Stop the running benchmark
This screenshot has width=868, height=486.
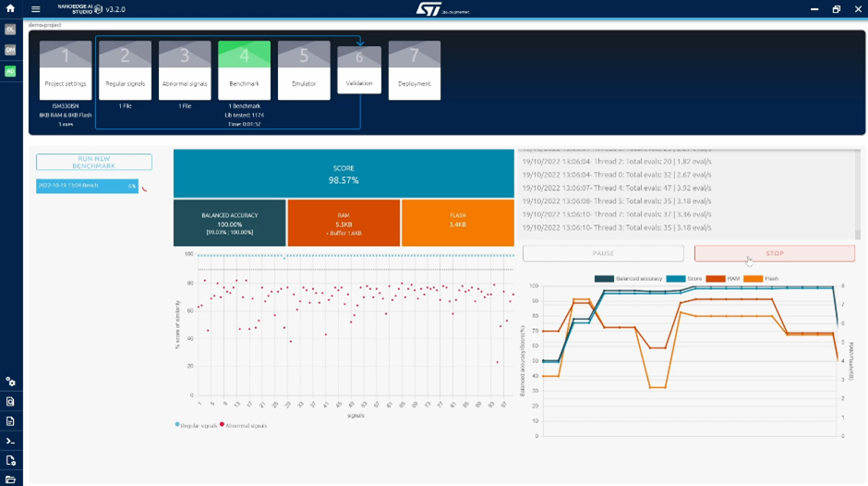(775, 253)
